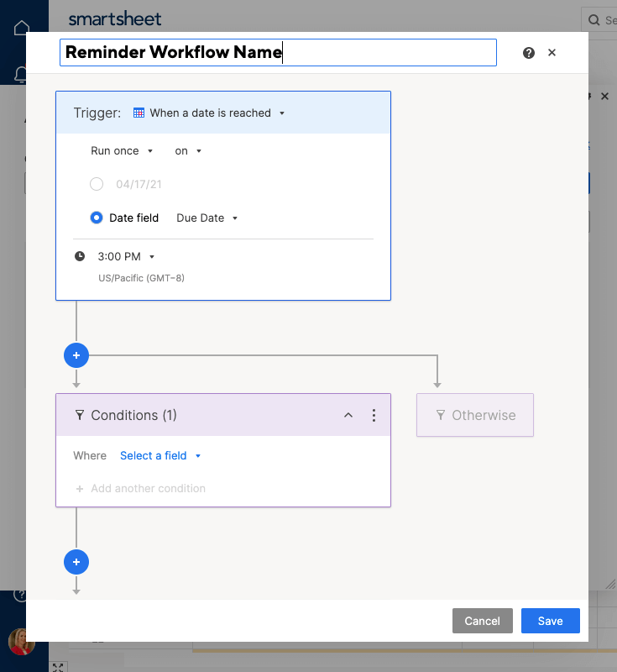Screen dimensions: 617x672
Task: Select the specific date 04/17/21 radio button
Action: tap(97, 184)
